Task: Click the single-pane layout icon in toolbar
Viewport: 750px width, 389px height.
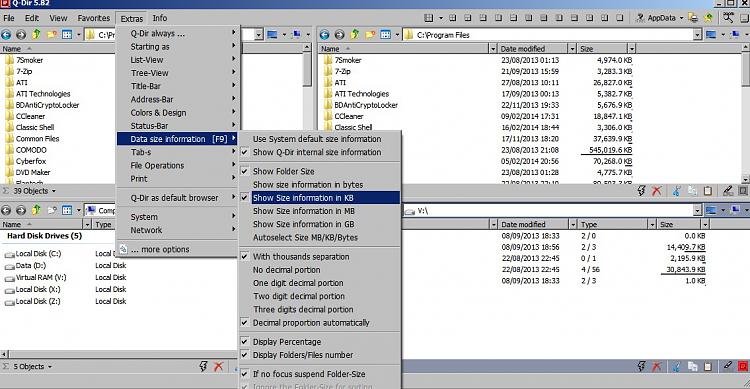Action: (x=619, y=18)
